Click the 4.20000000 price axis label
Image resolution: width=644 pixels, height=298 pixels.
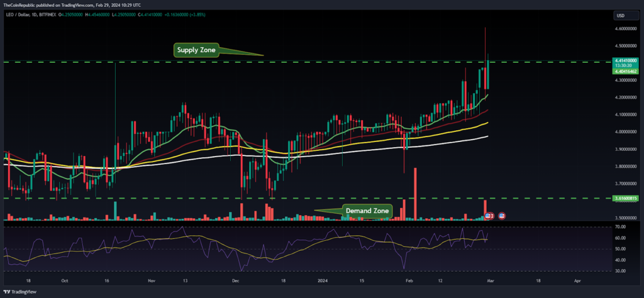[x=626, y=97]
